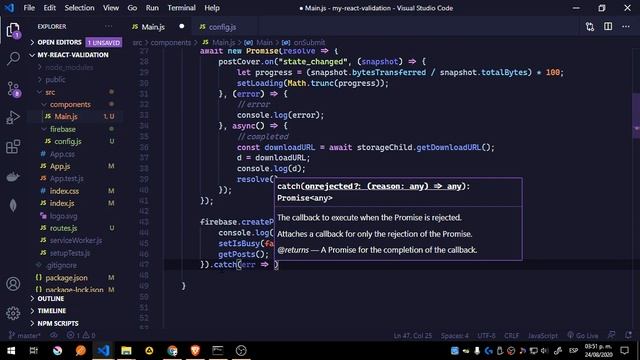Screen dimensions: 640x360
Task: Open editor More Actions ellipsis
Action: click(626, 27)
